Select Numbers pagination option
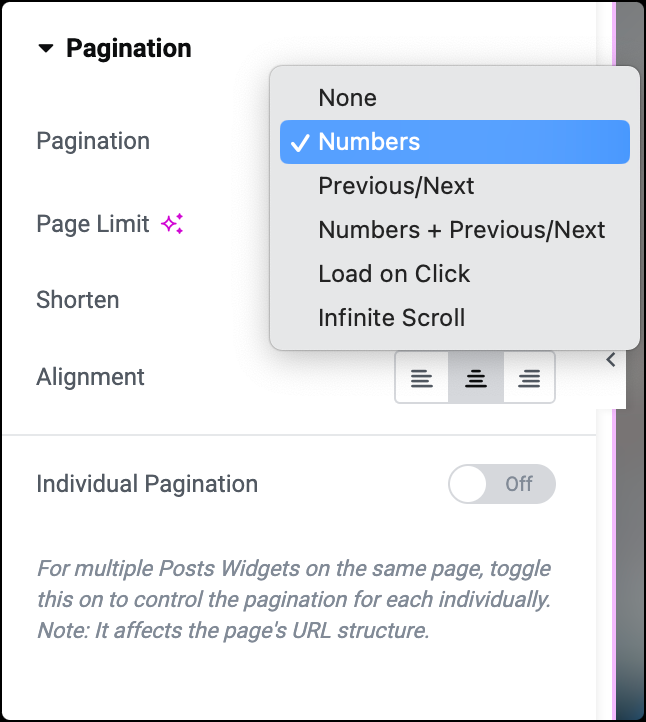646x722 pixels. [x=454, y=142]
